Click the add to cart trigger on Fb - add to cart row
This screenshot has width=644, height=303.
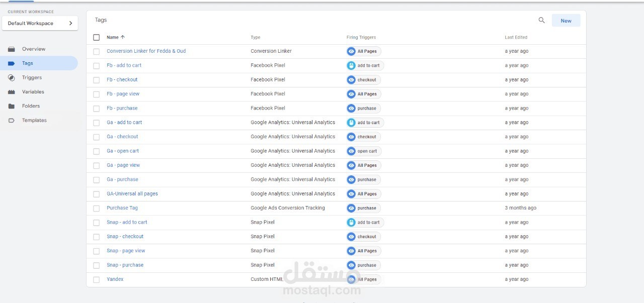click(365, 65)
